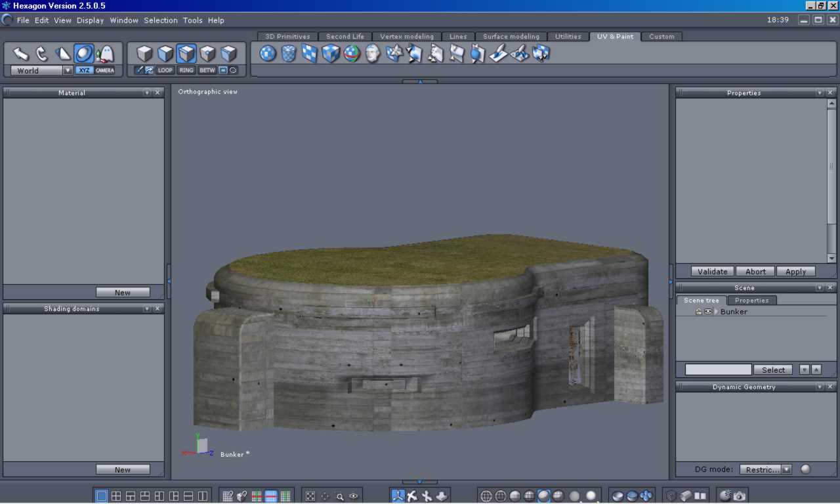Click the Validate button
The height and width of the screenshot is (504, 840).
point(712,271)
